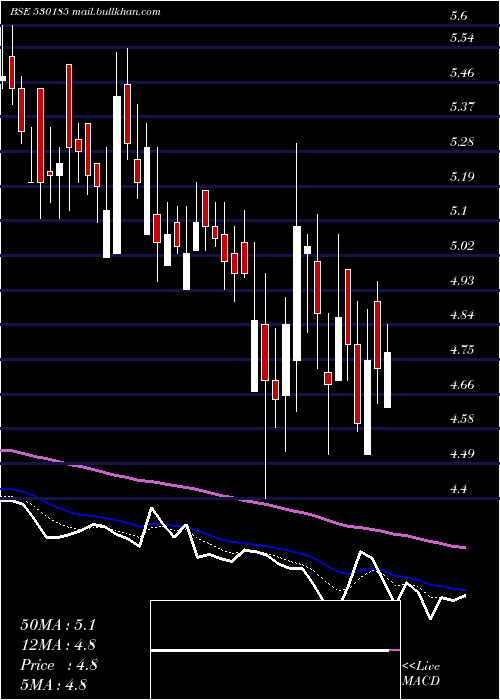Viewport: 500px width, 700px height.
Task: Click the tall white candle reaching 5.46
Action: [117, 175]
